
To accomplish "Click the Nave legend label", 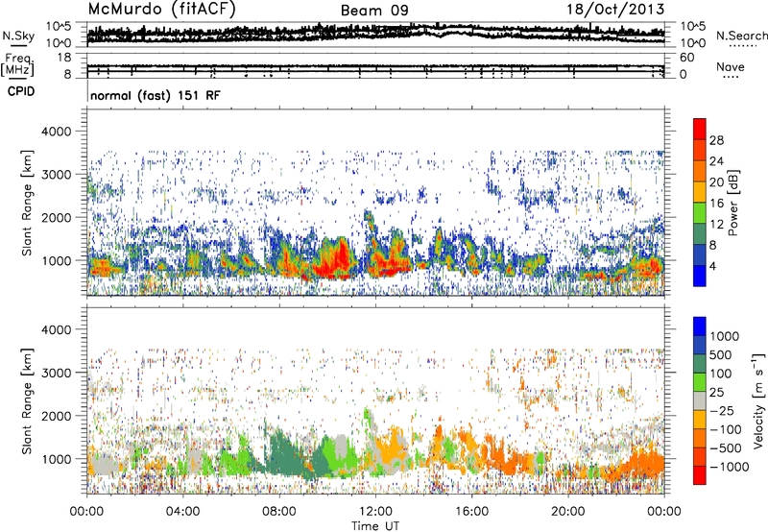I will click(x=731, y=66).
